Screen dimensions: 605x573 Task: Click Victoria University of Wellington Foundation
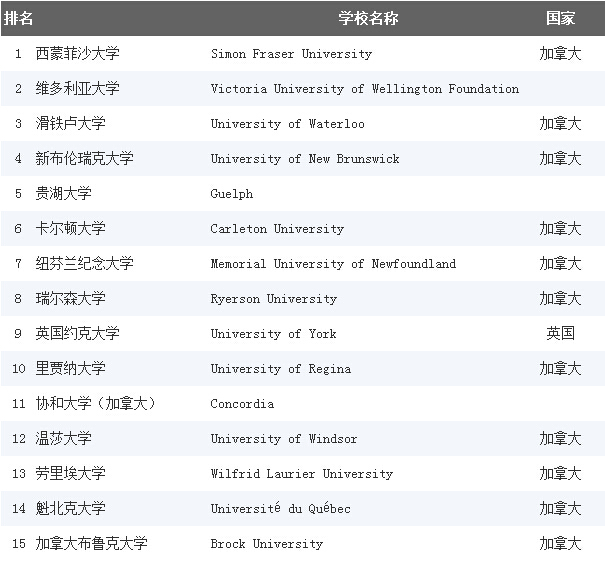(x=365, y=89)
